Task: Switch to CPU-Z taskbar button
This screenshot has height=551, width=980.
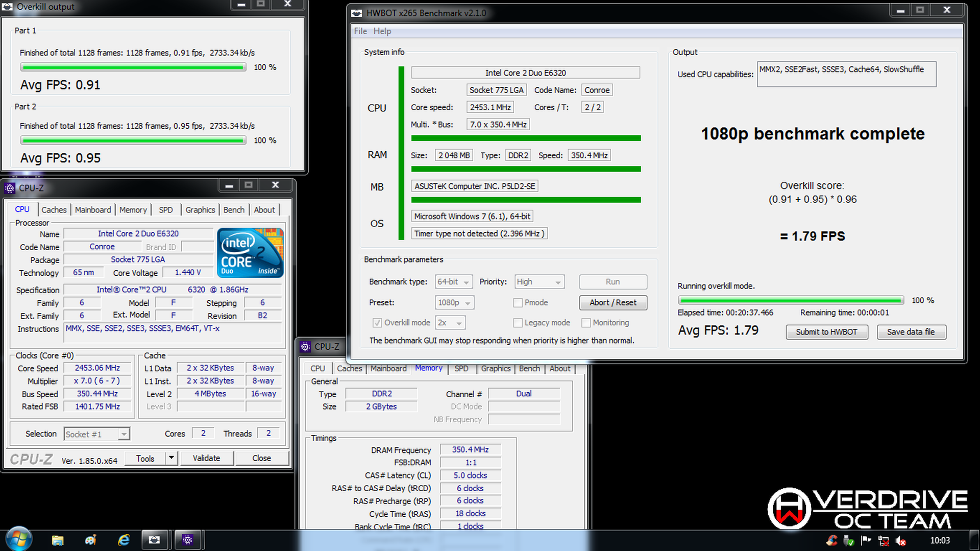Action: [x=187, y=540]
